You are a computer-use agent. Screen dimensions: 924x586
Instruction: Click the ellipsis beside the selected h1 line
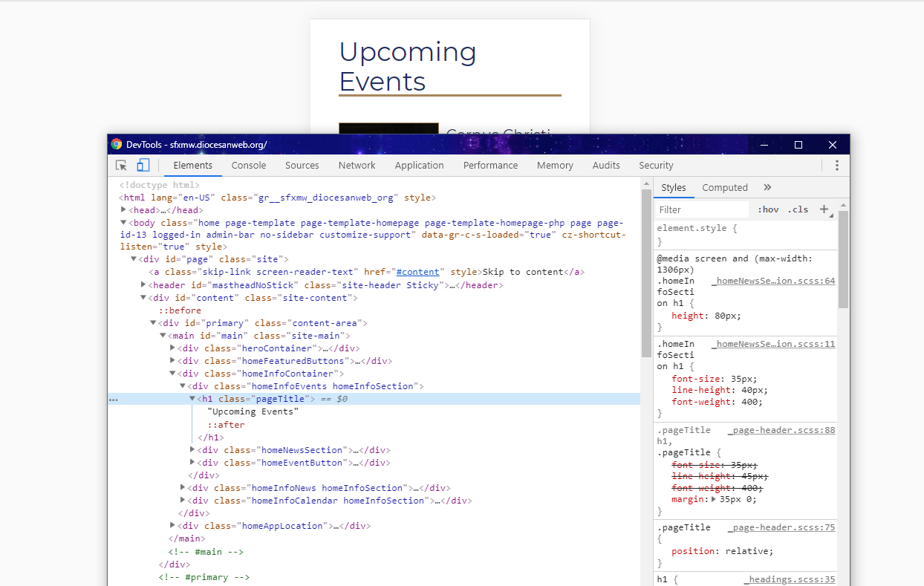(113, 400)
